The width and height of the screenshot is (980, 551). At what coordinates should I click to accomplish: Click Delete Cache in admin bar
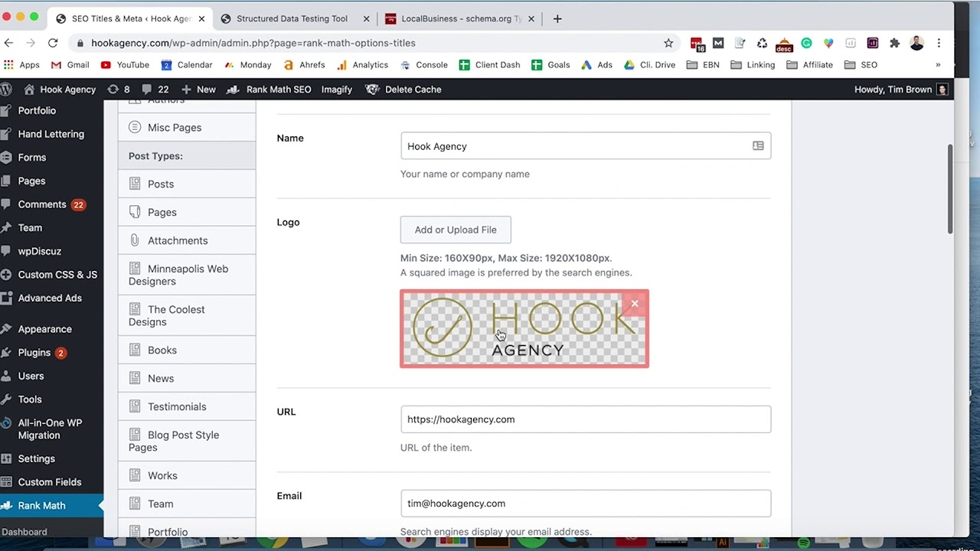[x=403, y=90]
